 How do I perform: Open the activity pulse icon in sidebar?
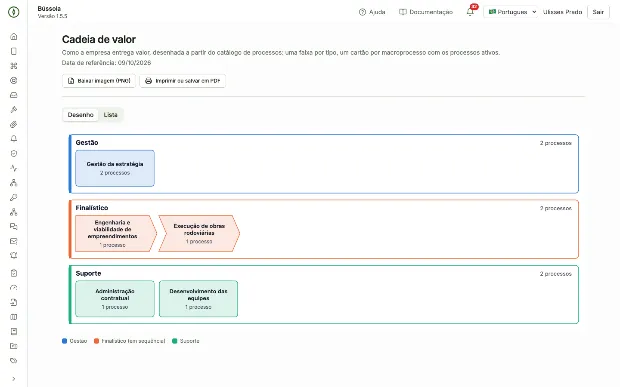[14, 168]
